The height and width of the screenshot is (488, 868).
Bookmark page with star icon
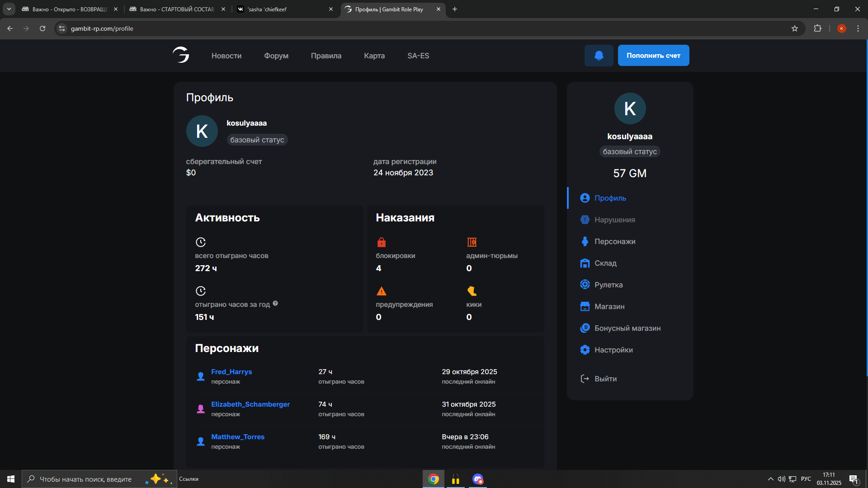point(795,28)
